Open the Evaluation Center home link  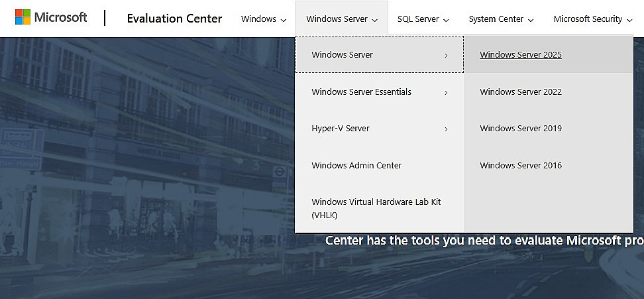(x=174, y=19)
